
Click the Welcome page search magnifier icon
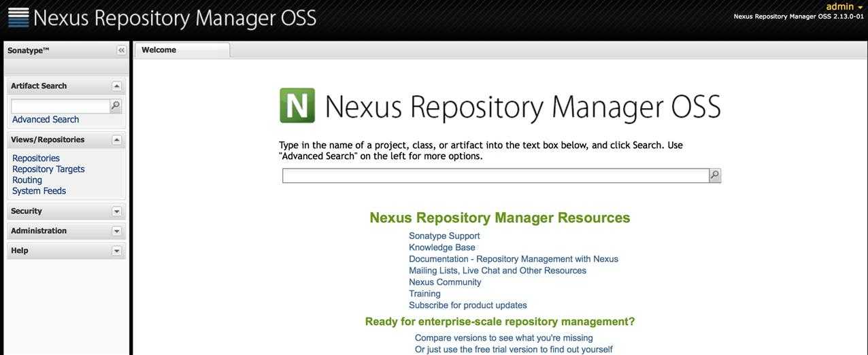(x=715, y=175)
